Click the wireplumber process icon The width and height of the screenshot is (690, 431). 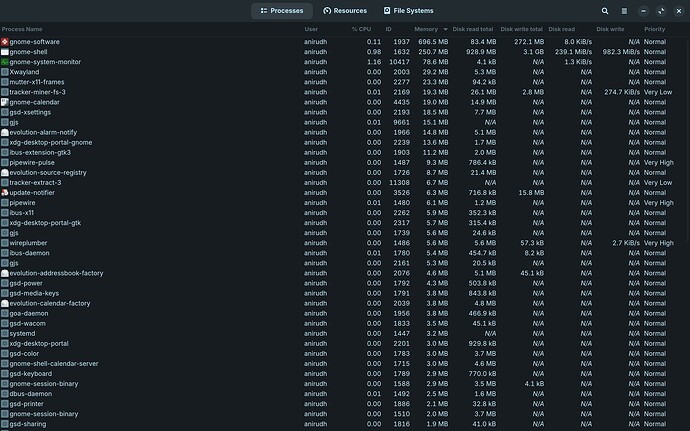(5, 243)
